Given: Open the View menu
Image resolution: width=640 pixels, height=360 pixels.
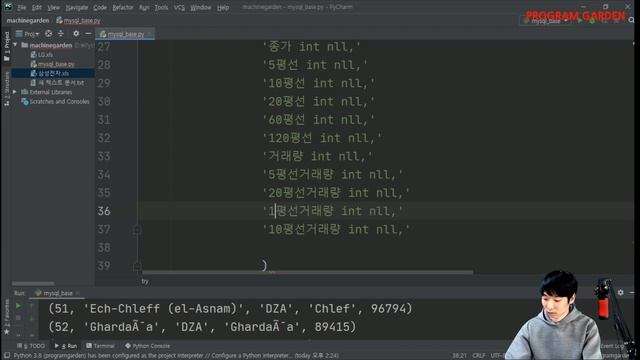Looking at the screenshot, I should pyautogui.click(x=53, y=7).
